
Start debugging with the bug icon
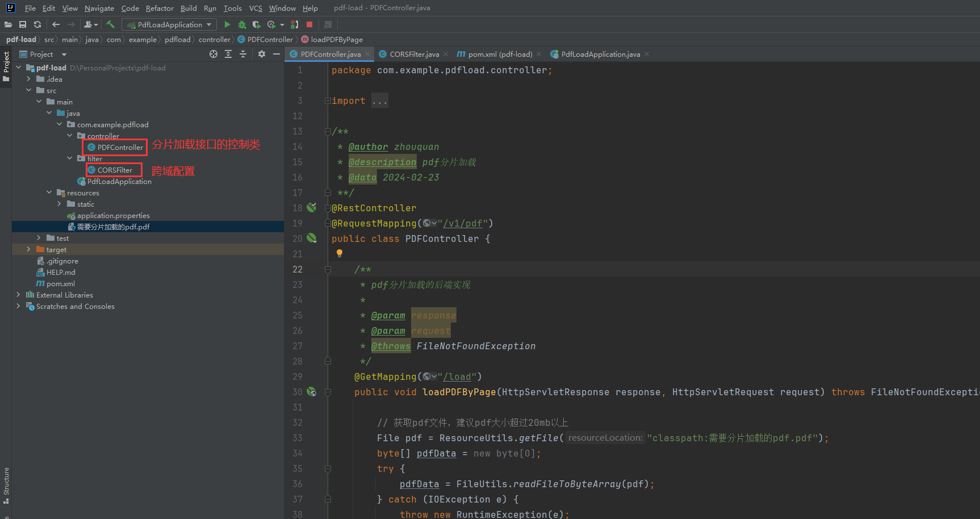point(242,24)
